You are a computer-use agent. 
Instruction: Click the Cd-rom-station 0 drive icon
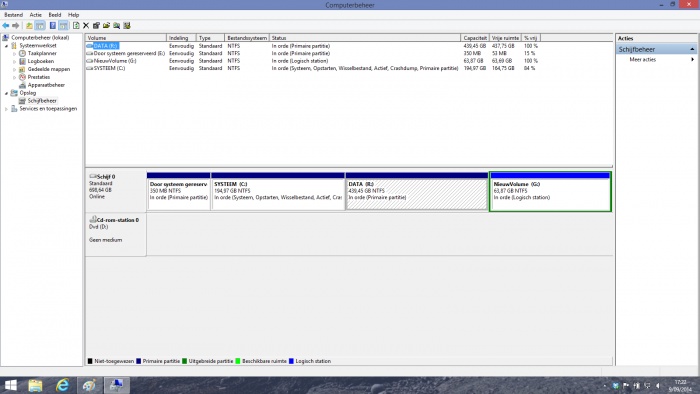(x=93, y=220)
